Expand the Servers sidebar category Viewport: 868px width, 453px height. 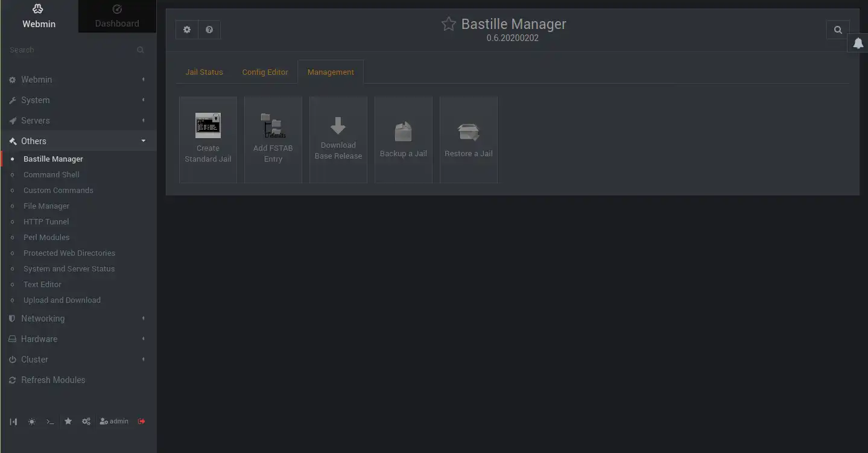click(78, 121)
